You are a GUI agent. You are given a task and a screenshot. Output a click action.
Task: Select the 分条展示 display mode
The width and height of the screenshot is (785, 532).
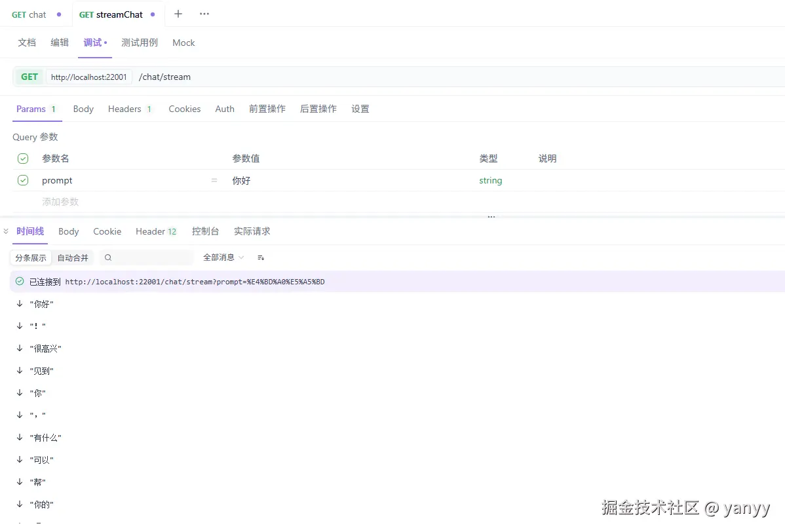click(x=31, y=257)
